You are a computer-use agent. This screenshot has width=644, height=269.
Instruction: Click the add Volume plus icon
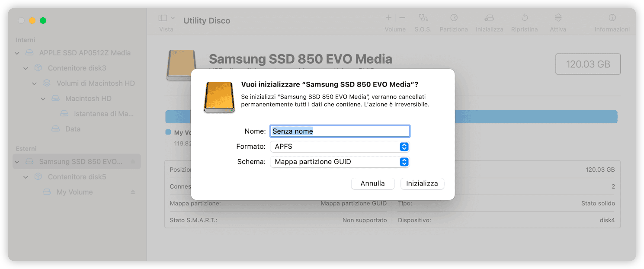[388, 18]
